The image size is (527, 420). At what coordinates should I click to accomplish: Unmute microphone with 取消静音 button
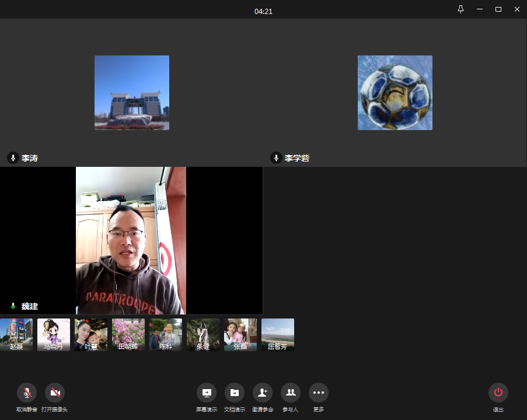(x=27, y=393)
